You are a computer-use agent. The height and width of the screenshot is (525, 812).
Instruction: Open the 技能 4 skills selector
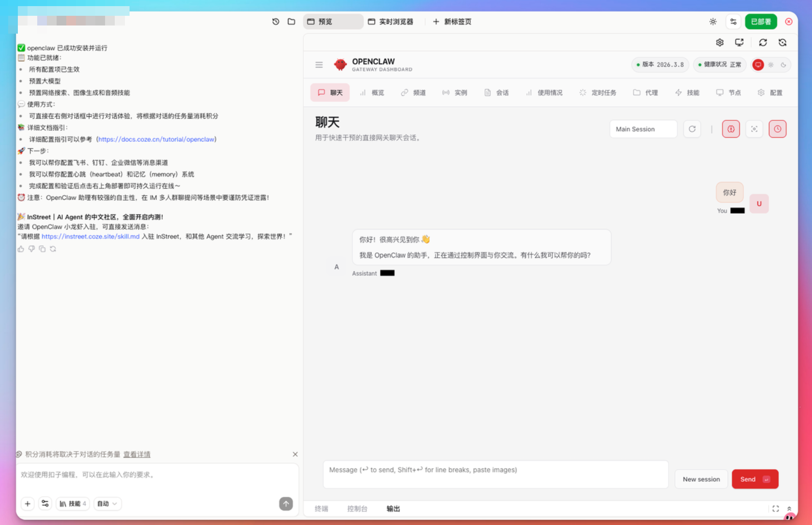(x=73, y=504)
